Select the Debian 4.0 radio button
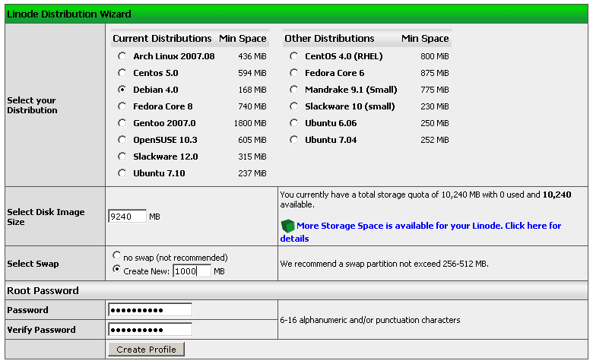This screenshot has height=364, width=593. point(122,89)
